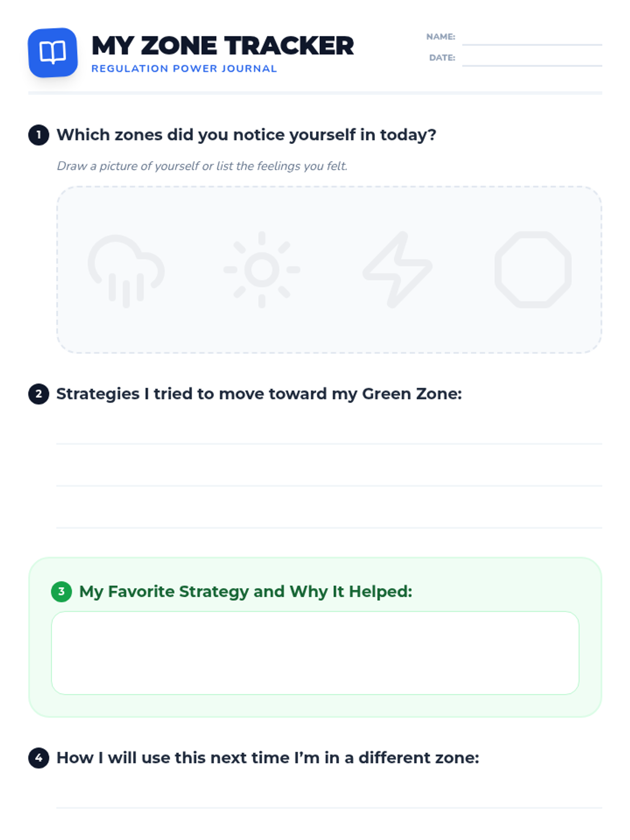The width and height of the screenshot is (630, 840).
Task: Click the lightning bolt zone icon
Action: [x=397, y=269]
